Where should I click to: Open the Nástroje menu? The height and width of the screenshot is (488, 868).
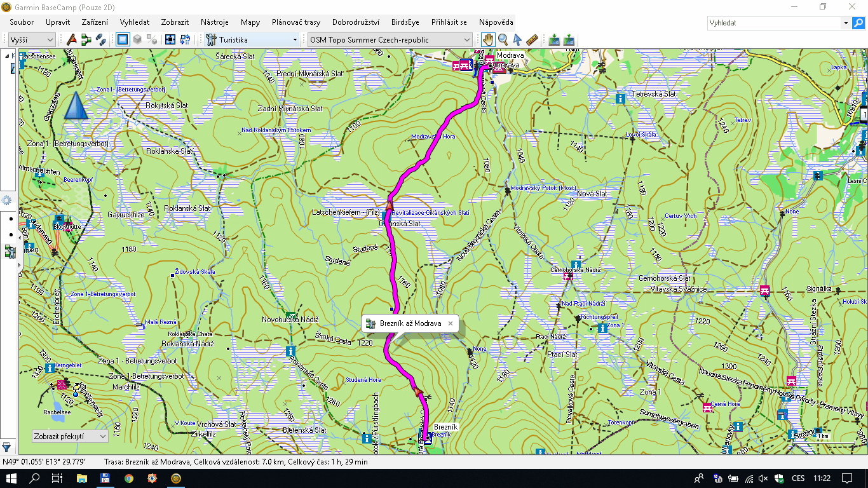(x=214, y=22)
